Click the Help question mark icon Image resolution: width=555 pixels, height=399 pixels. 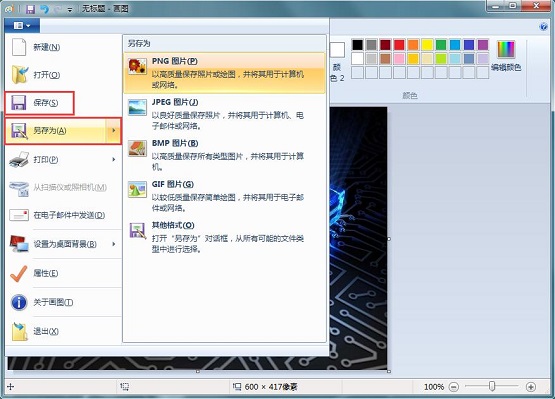(543, 27)
